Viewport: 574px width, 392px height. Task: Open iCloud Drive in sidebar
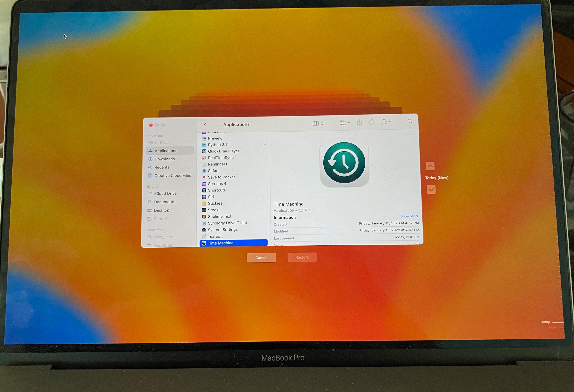coord(165,193)
